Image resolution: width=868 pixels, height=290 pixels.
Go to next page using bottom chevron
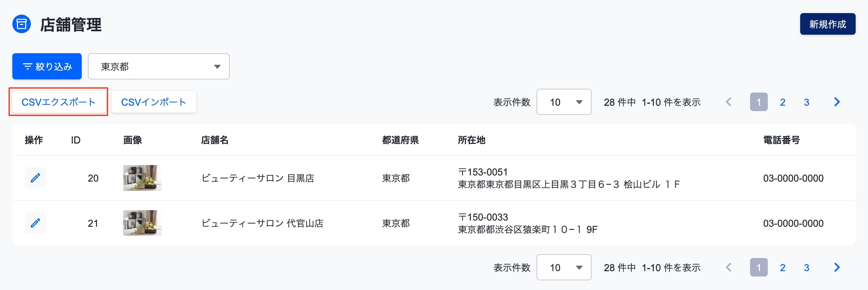coord(837,267)
